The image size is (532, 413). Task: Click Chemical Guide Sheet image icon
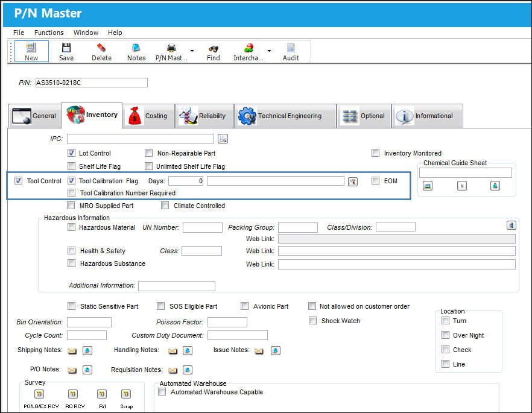pos(428,186)
